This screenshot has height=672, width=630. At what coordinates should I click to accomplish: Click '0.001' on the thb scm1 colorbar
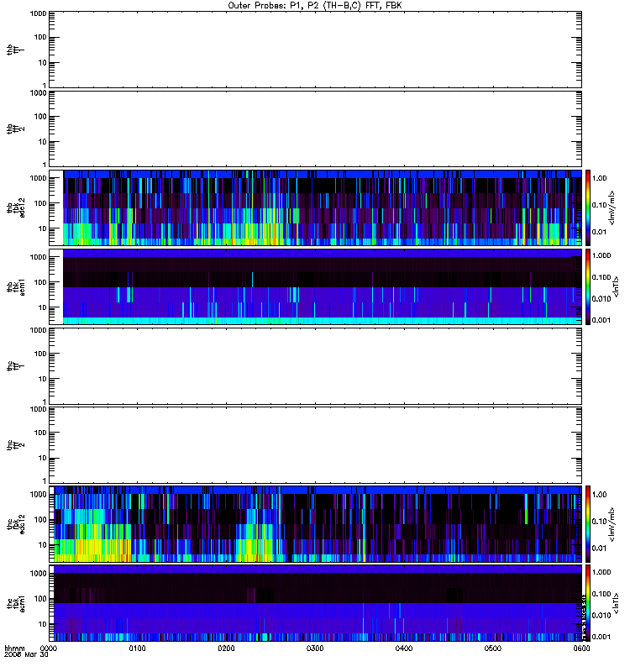(601, 320)
